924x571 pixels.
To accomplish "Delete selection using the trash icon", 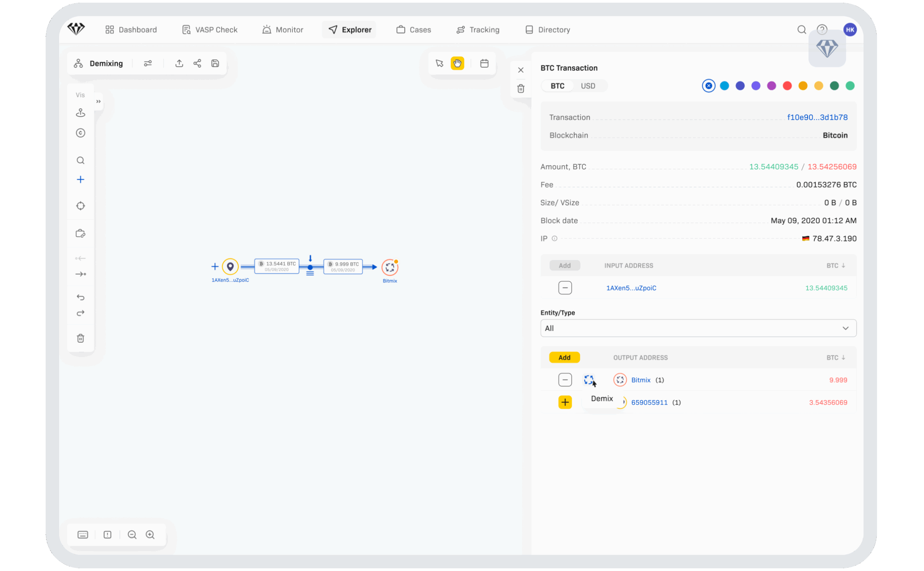I will 80,338.
